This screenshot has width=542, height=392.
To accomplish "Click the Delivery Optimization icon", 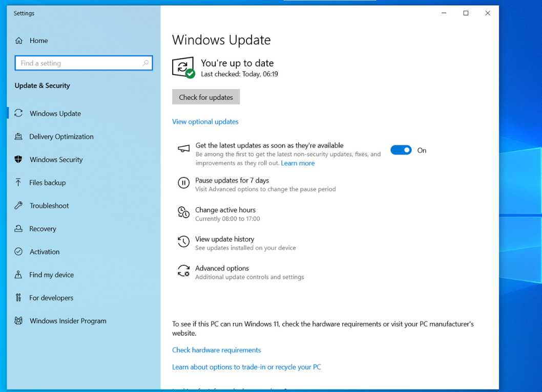I will point(19,137).
